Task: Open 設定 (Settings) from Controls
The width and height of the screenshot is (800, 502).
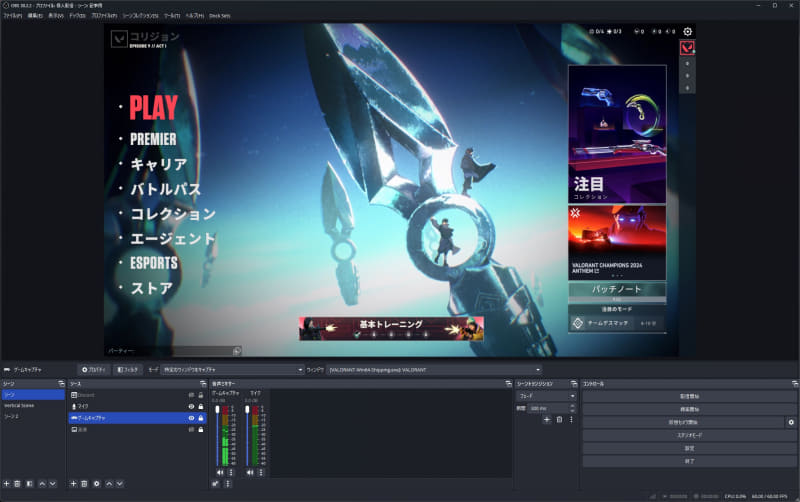Action: pyautogui.click(x=689, y=448)
